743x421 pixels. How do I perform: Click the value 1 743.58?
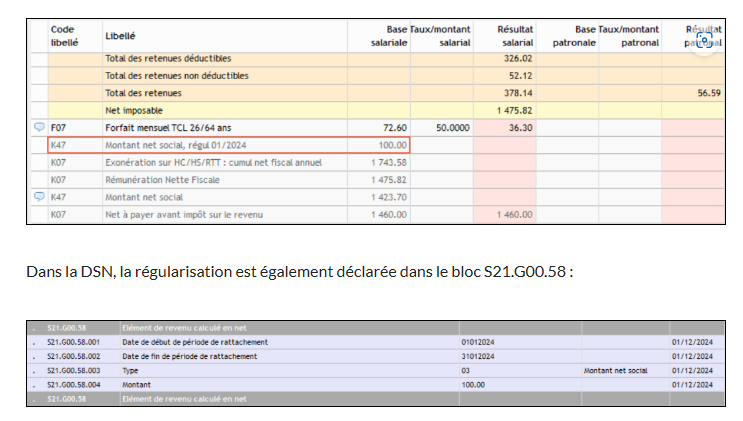click(x=389, y=163)
